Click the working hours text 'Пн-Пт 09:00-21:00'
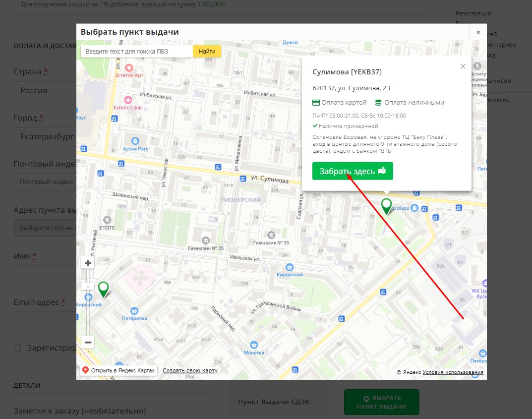 336,116
